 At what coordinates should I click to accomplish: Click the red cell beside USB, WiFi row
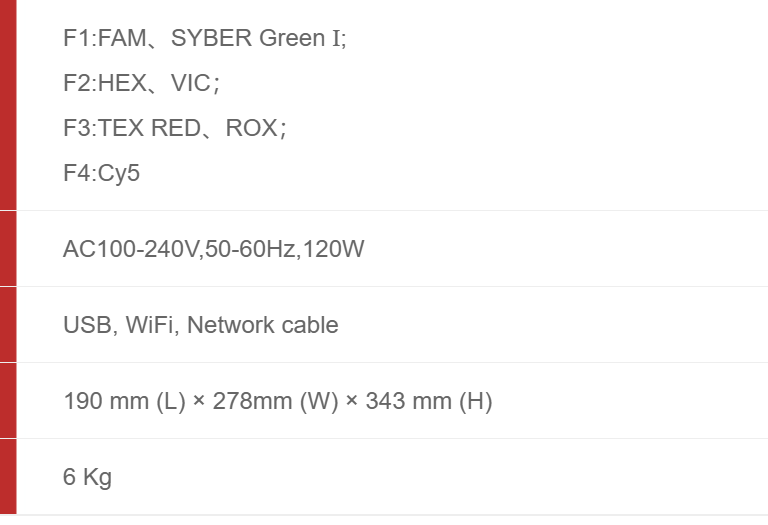point(8,324)
